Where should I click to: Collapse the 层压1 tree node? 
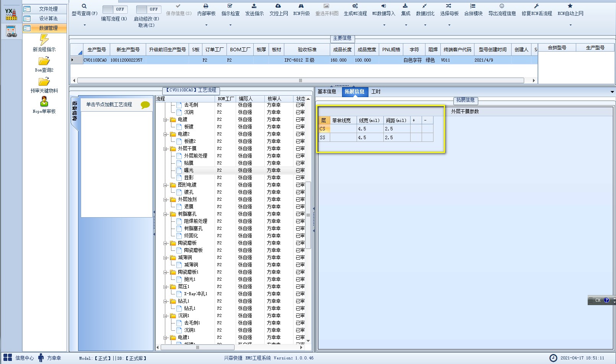click(x=166, y=287)
